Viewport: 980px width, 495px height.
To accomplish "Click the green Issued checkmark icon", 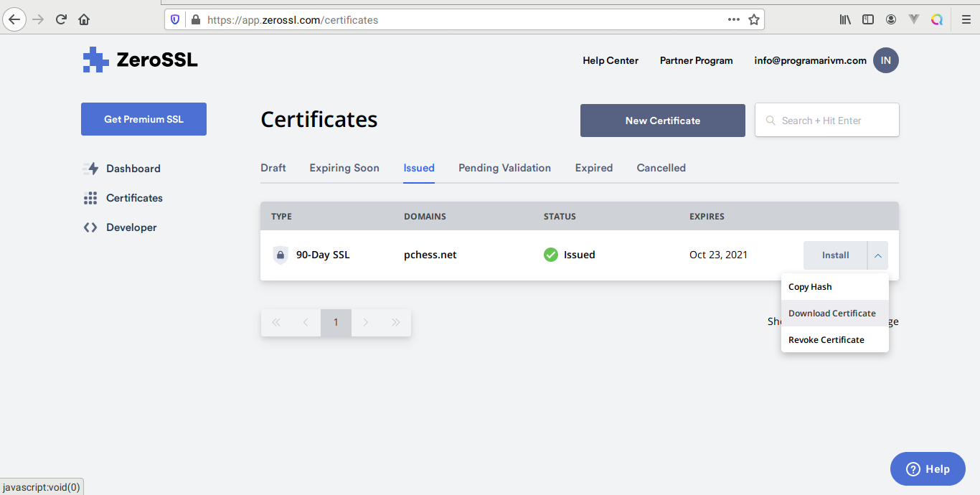I will click(551, 255).
